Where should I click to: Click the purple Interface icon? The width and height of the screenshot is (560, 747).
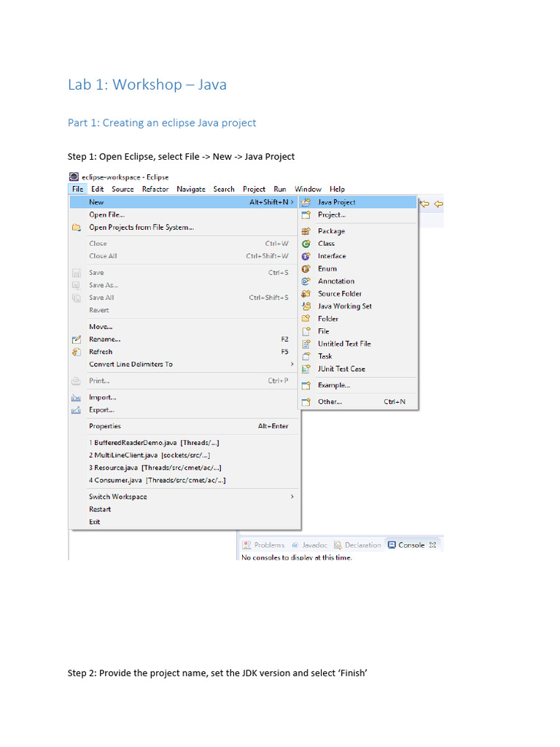coord(306,256)
